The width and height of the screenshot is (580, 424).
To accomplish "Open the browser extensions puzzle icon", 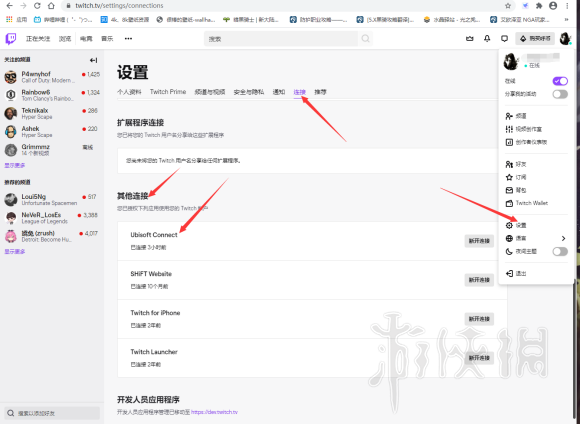I will pos(539,6).
